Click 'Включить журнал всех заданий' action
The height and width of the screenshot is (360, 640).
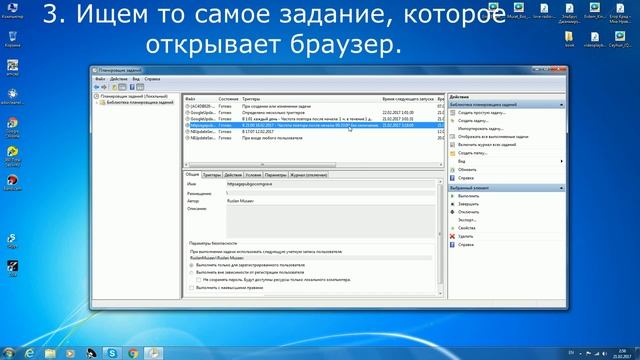click(x=487, y=145)
